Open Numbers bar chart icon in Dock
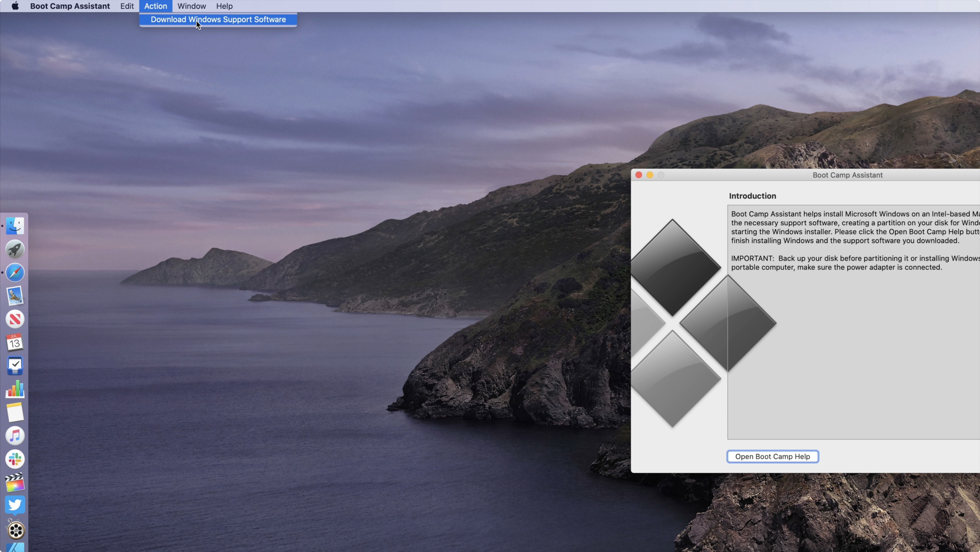This screenshot has height=552, width=980. click(15, 389)
